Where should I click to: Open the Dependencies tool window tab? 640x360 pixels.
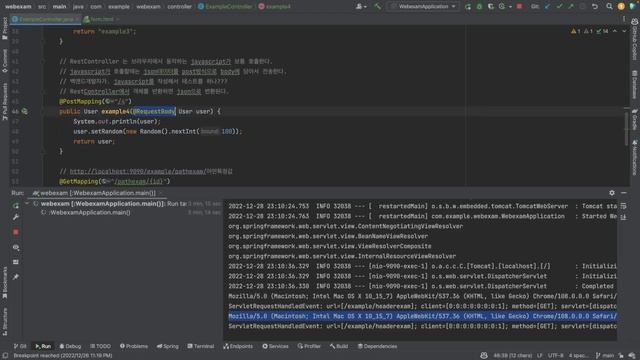click(377, 346)
